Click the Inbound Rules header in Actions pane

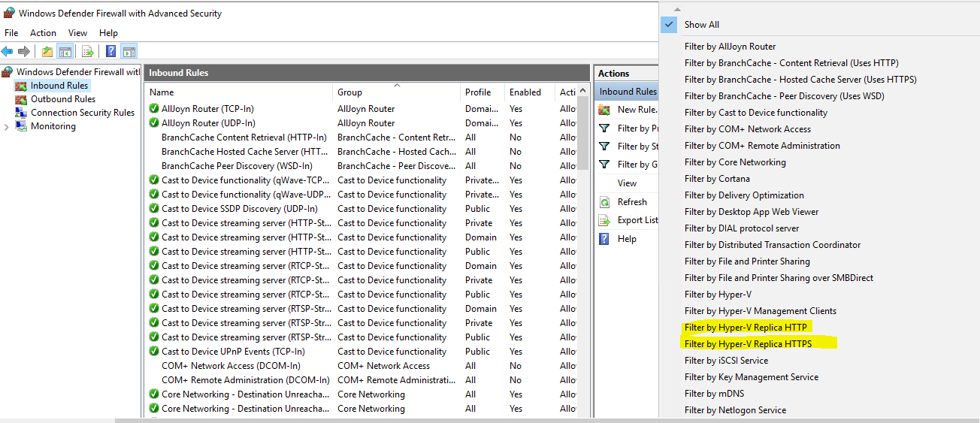coord(627,92)
